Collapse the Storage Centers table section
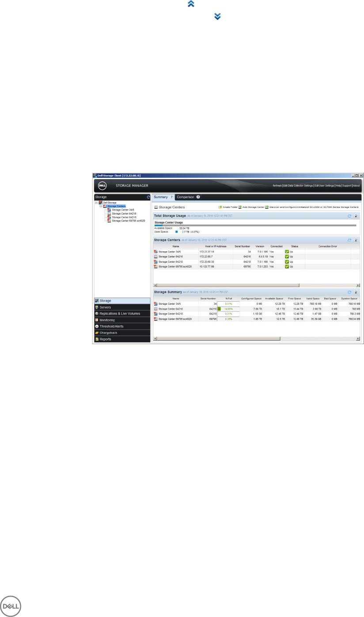Viewport: 364px width, 617px height. [356, 240]
